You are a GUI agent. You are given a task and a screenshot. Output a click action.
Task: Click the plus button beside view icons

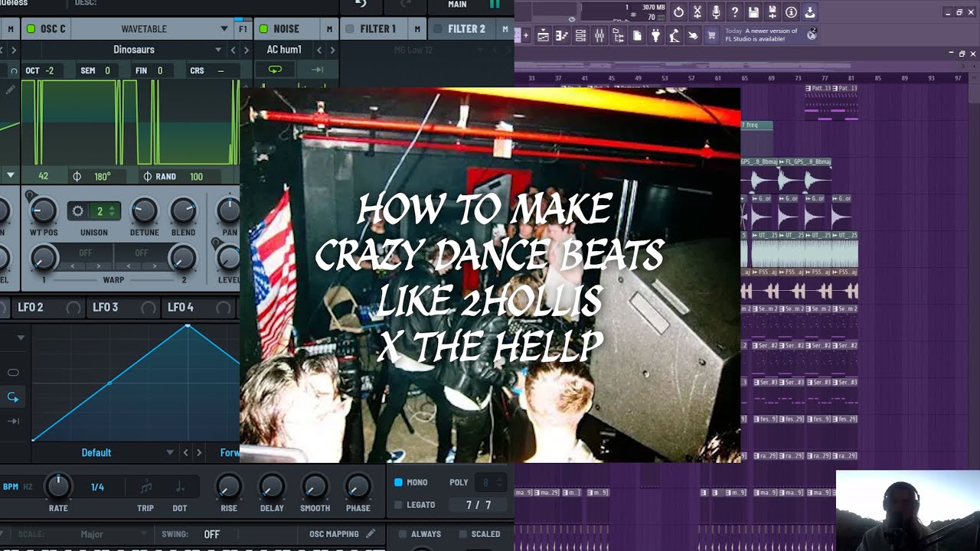[x=526, y=35]
